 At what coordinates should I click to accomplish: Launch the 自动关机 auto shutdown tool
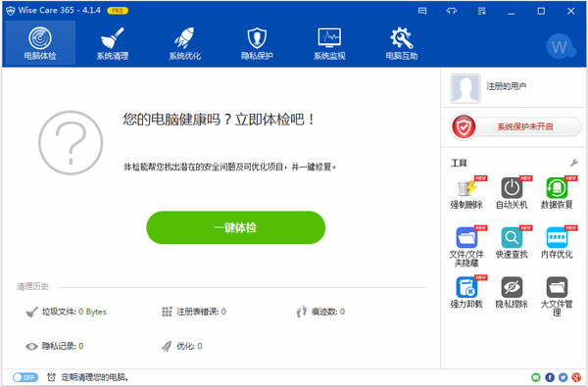(x=512, y=193)
